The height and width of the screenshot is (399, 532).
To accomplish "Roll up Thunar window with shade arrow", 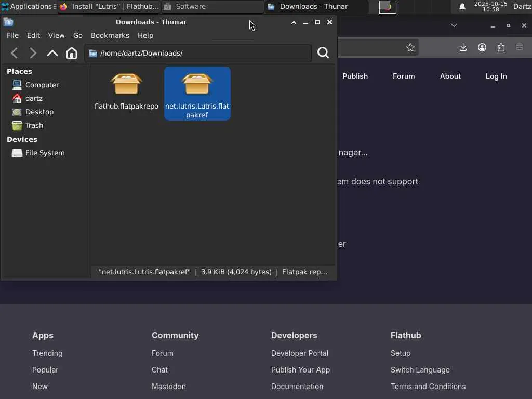I will [x=294, y=22].
